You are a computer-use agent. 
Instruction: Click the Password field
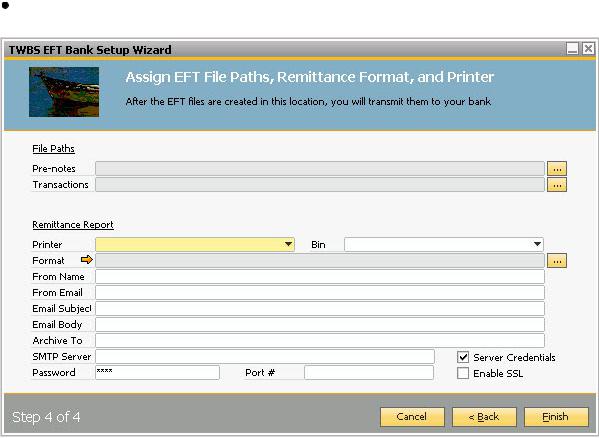click(x=157, y=372)
